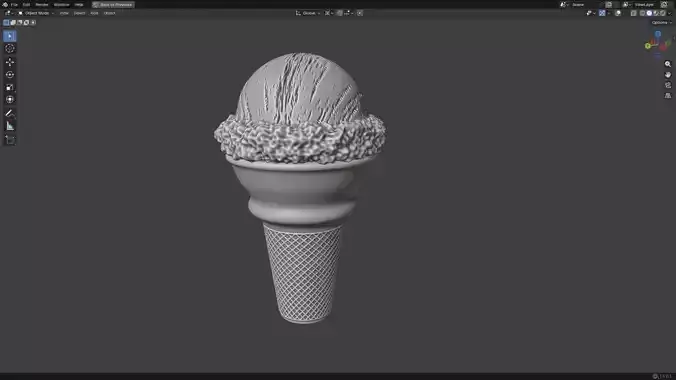
Task: Open the viewport View menu
Action: pyautogui.click(x=64, y=13)
